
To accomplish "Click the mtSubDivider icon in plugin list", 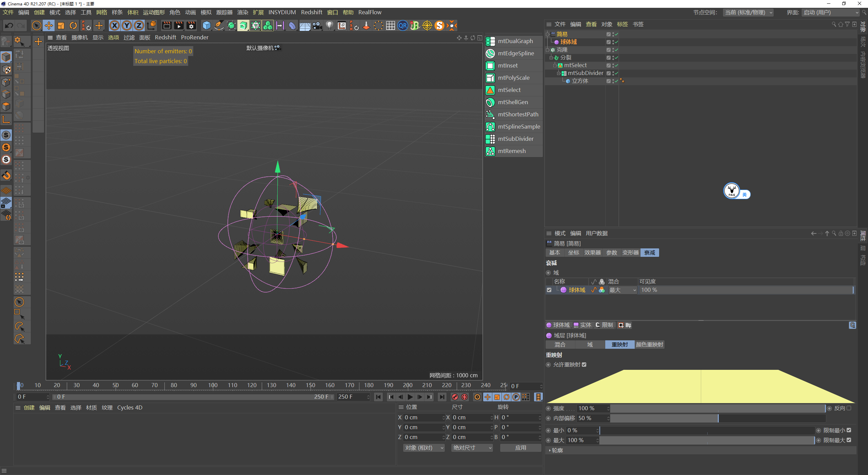I will (490, 139).
